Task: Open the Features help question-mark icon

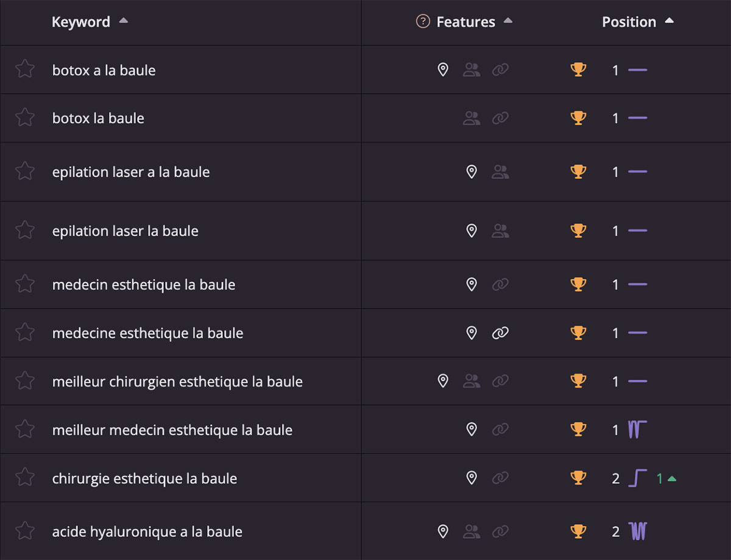Action: click(423, 21)
